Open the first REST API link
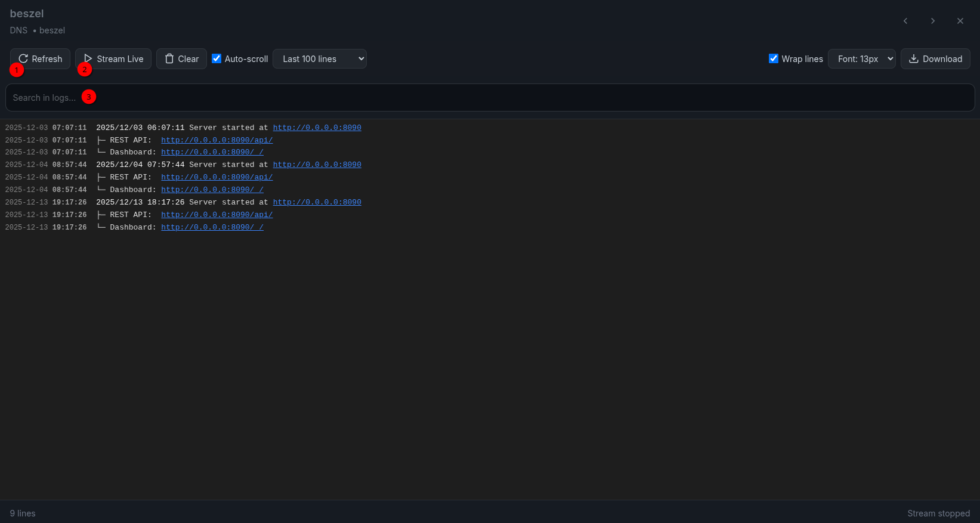Image resolution: width=980 pixels, height=523 pixels. 217,140
